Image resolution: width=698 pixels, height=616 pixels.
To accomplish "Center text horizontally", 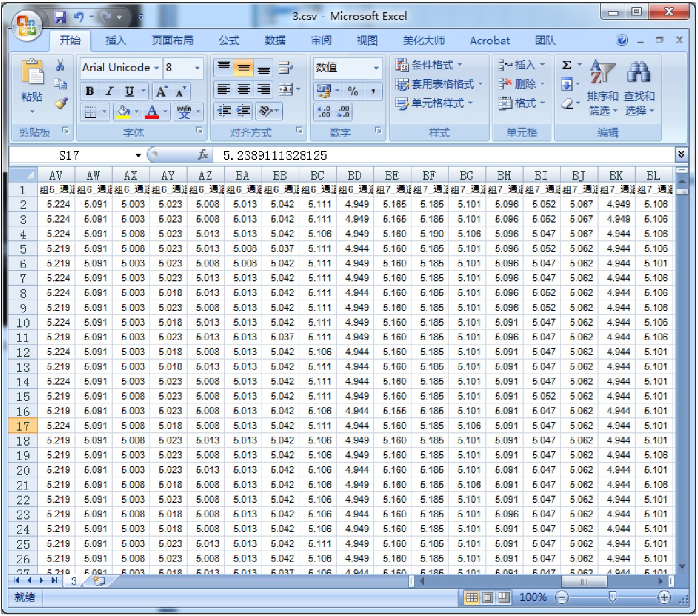I will tap(243, 89).
